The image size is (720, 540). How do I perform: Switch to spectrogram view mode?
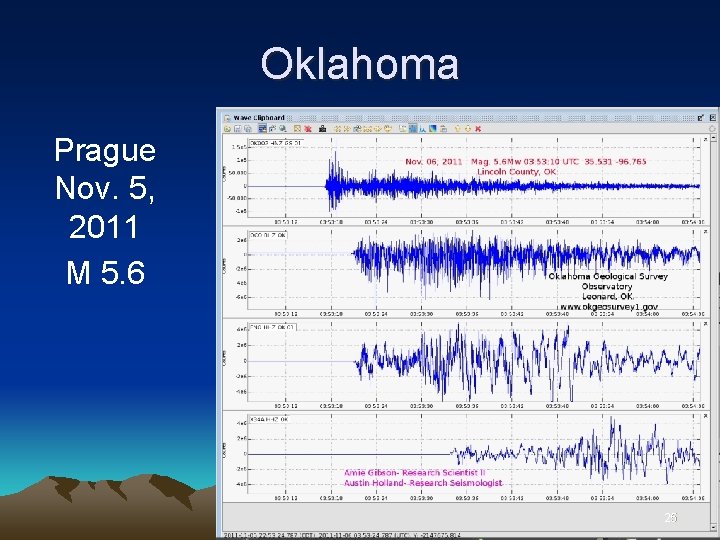[433, 129]
